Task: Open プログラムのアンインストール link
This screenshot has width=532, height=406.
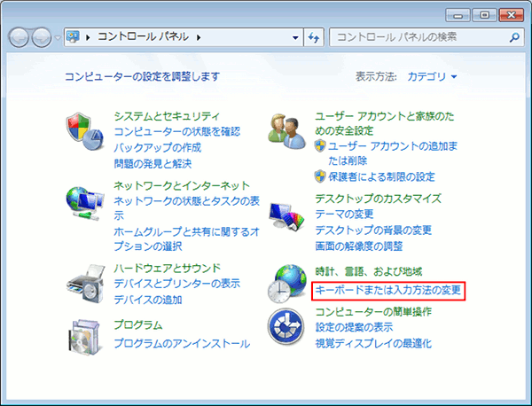Action: point(176,343)
